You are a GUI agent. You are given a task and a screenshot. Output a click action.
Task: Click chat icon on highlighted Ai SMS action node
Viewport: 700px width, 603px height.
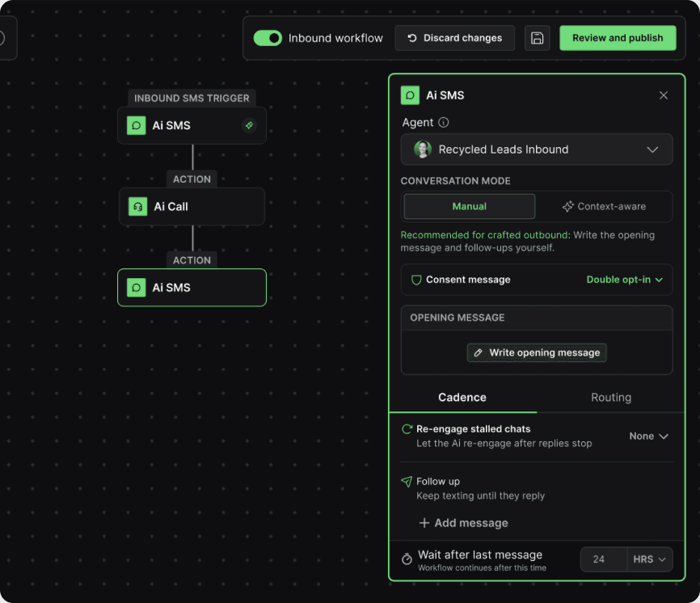136,288
